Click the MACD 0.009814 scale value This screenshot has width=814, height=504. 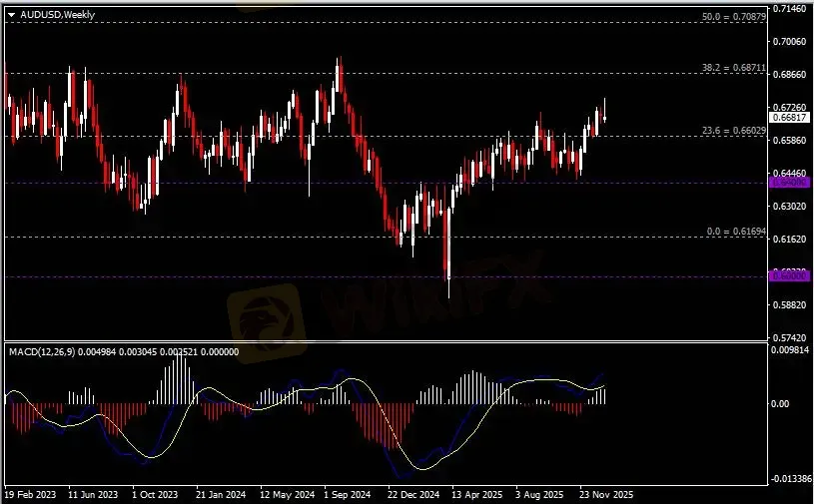tap(789, 350)
